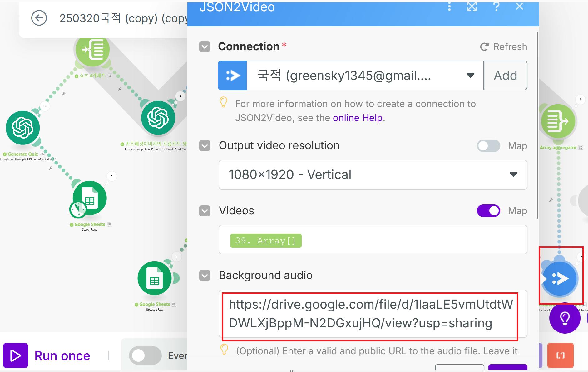Open the Google Sheets Search Rows module
588x372 pixels.
pos(90,198)
